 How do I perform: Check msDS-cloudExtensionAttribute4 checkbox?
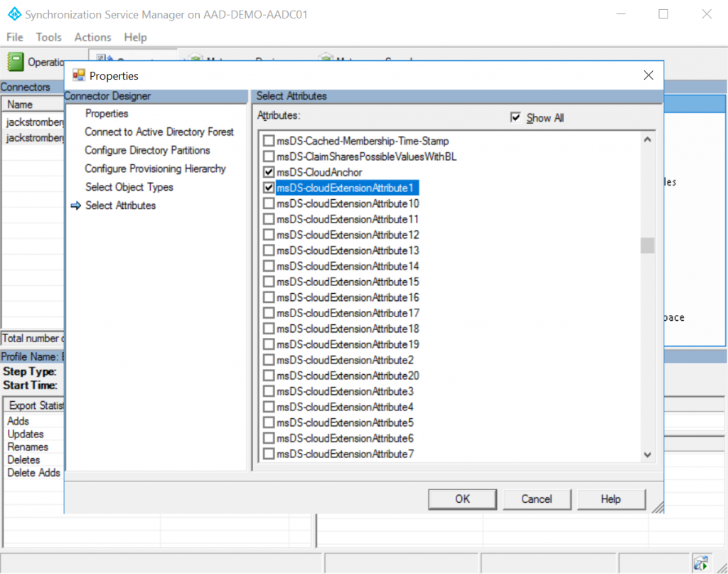point(268,407)
